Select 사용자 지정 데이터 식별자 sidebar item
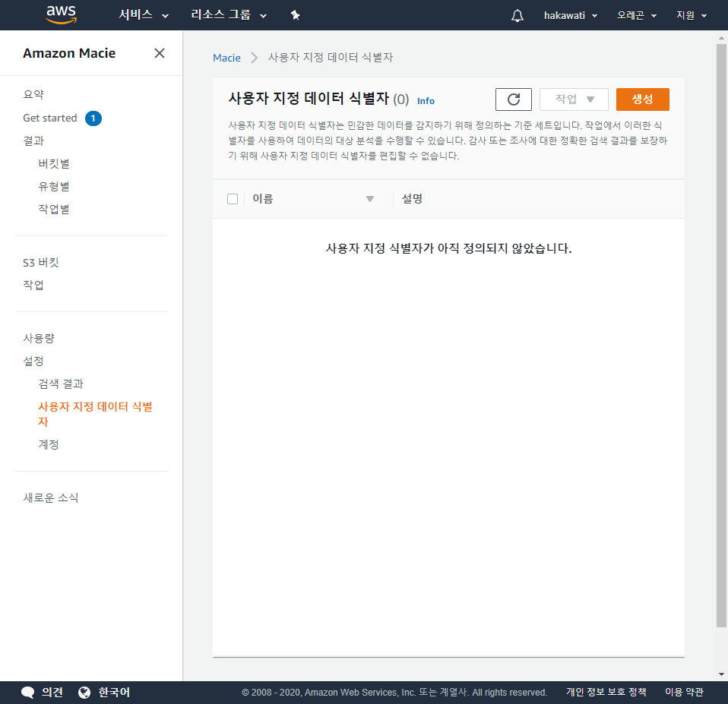Viewport: 728px width, 704px height. [96, 414]
